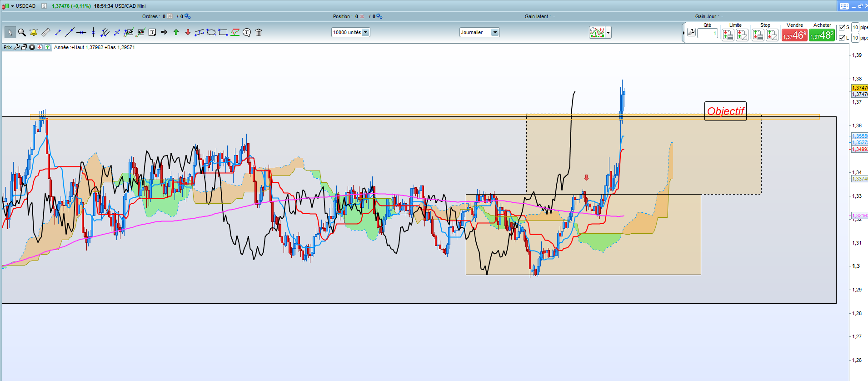The height and width of the screenshot is (381, 868).
Task: Open Prix panel wrench settings
Action: pos(17,47)
